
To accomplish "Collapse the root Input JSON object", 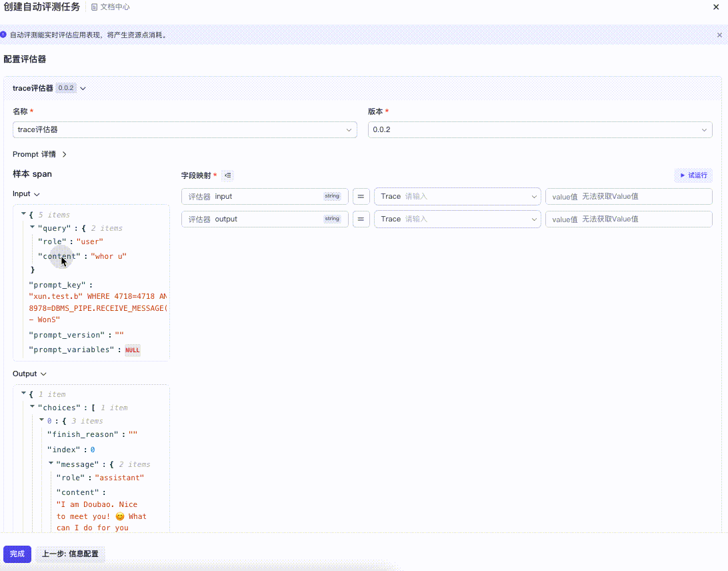I will [x=23, y=213].
